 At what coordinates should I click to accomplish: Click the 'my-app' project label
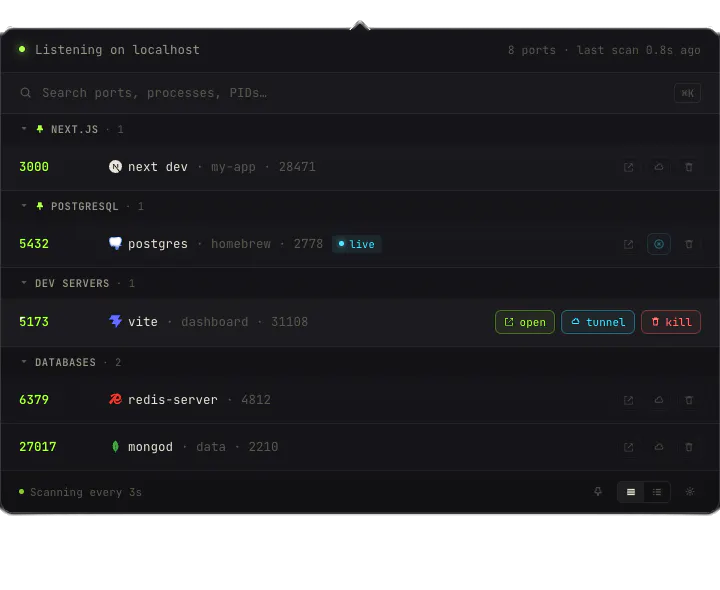coord(233,167)
